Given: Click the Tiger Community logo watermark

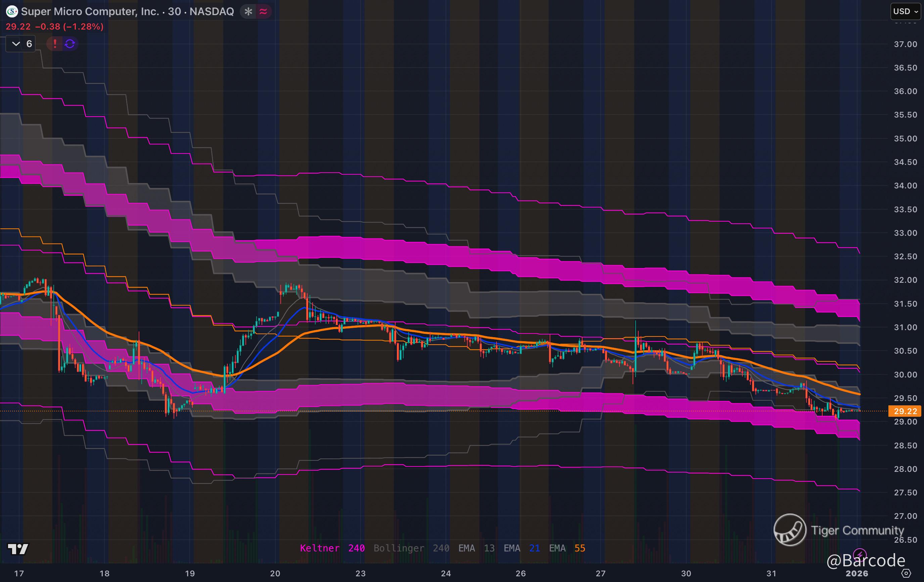Looking at the screenshot, I should tap(790, 530).
